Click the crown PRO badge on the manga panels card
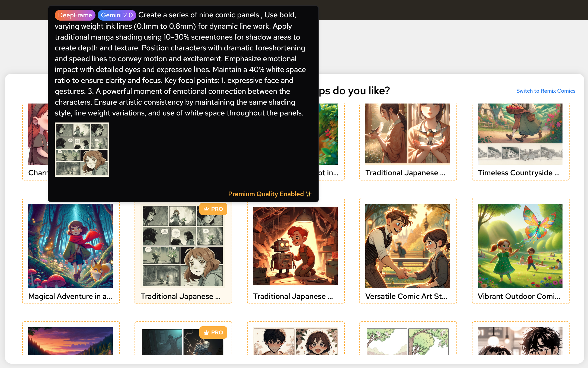Screen dimensions: 588x368 [x=213, y=209]
